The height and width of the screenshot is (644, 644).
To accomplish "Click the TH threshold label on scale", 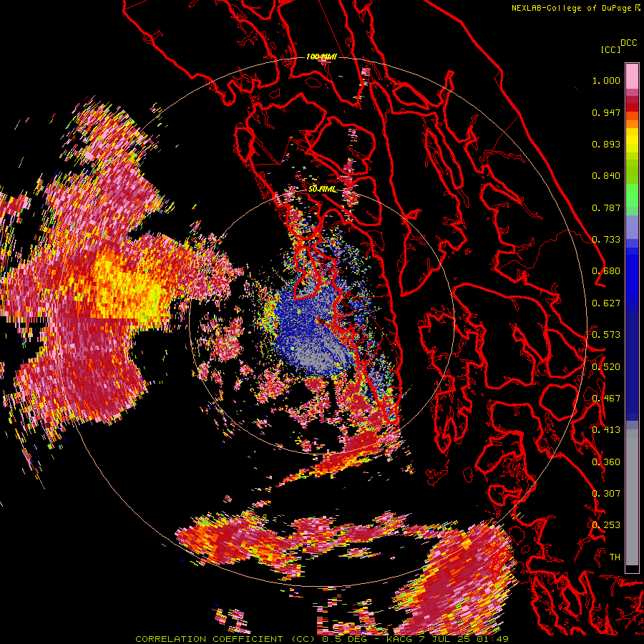I will point(615,557).
